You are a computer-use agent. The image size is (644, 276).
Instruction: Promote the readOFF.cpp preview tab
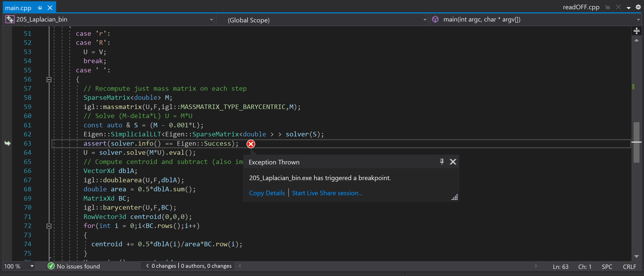608,7
